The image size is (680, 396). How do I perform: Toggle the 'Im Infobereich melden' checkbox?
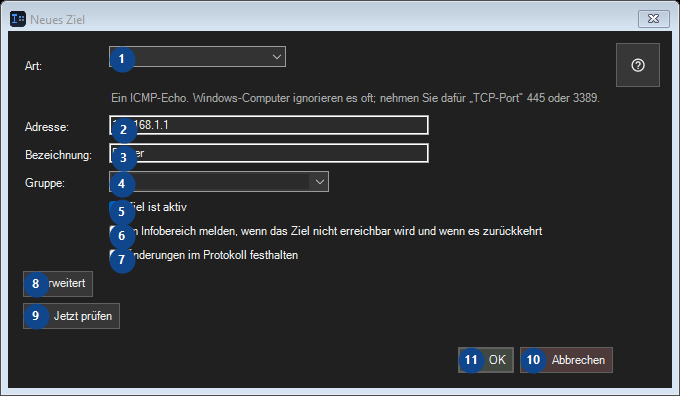[115, 231]
